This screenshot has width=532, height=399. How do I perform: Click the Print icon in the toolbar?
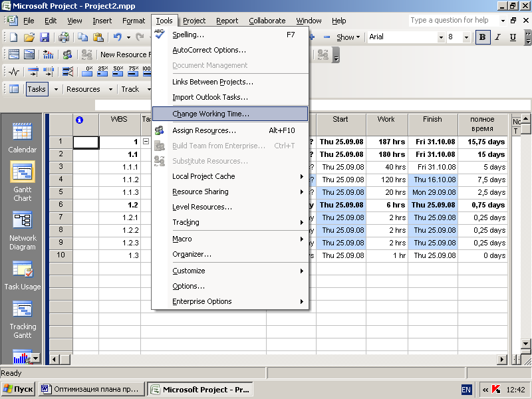63,37
